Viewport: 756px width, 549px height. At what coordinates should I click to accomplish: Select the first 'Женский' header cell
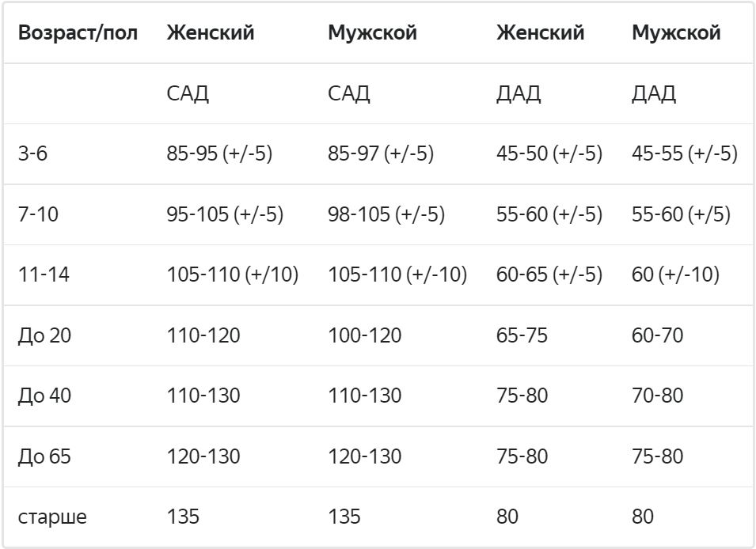point(211,32)
